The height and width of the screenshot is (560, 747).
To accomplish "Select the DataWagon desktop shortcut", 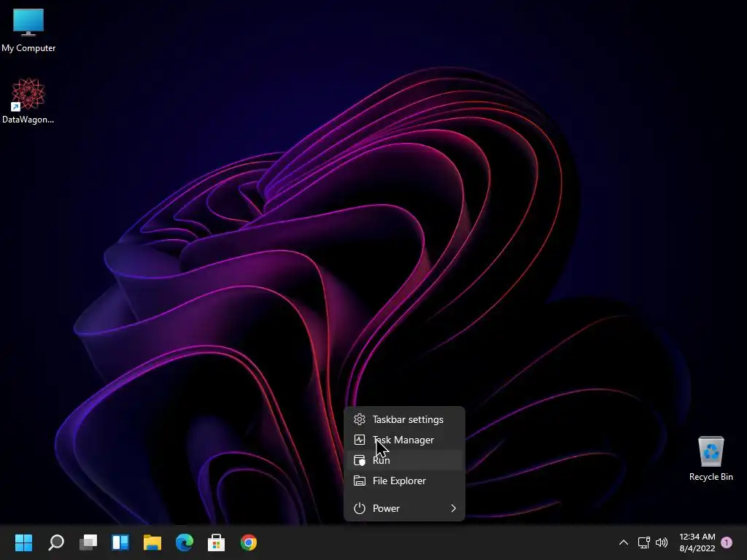I will [x=28, y=101].
